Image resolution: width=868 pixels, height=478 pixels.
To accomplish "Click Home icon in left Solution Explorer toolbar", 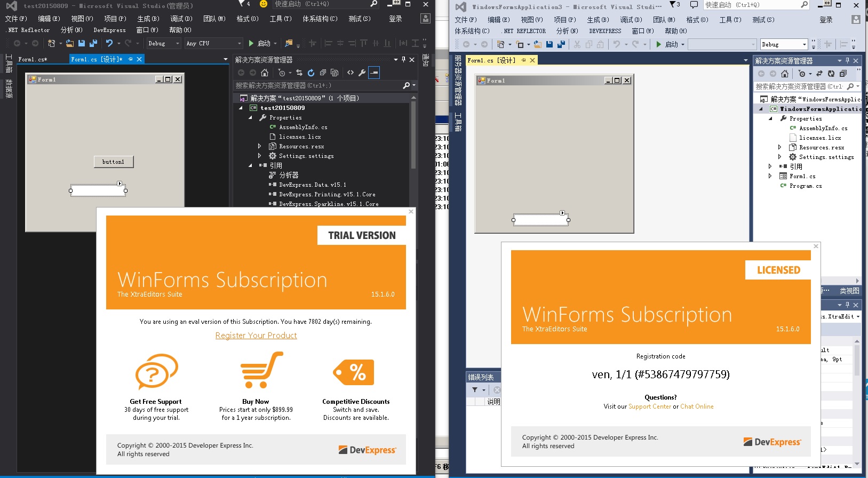I will pyautogui.click(x=265, y=73).
